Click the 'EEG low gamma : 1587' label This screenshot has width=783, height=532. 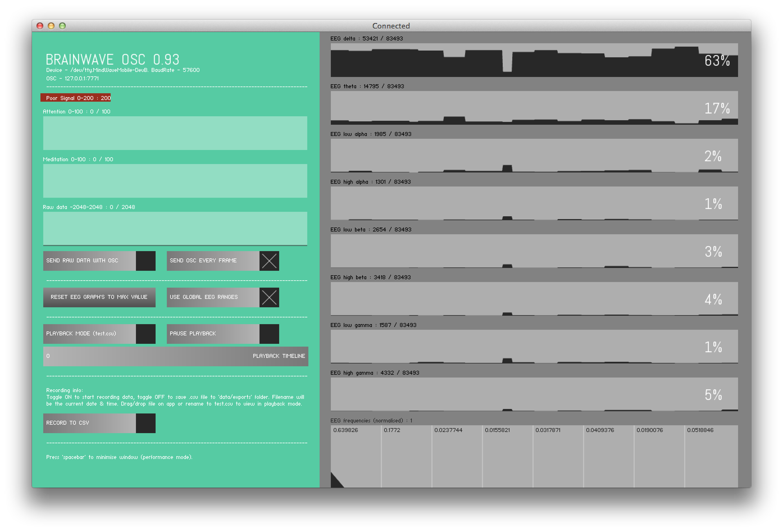click(373, 325)
